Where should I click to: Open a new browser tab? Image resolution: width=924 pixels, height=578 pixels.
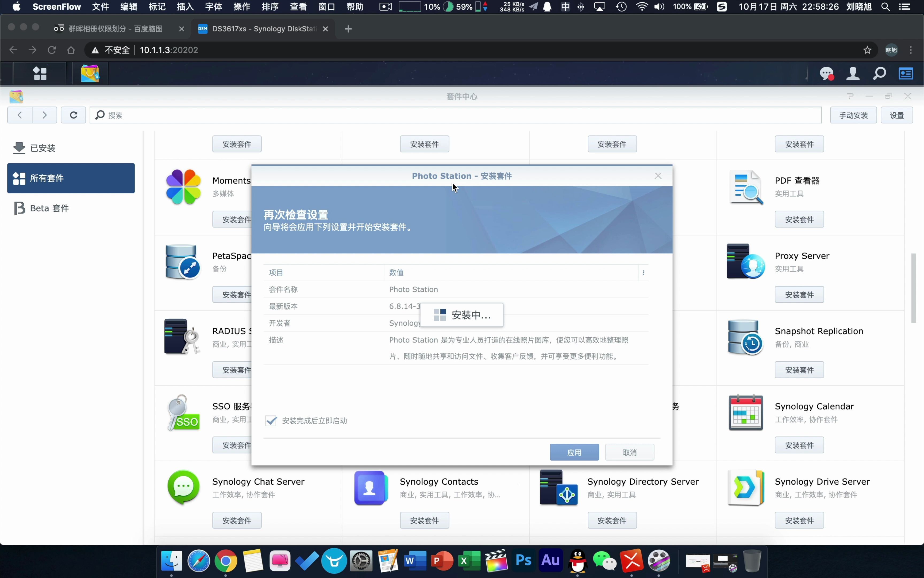click(348, 29)
